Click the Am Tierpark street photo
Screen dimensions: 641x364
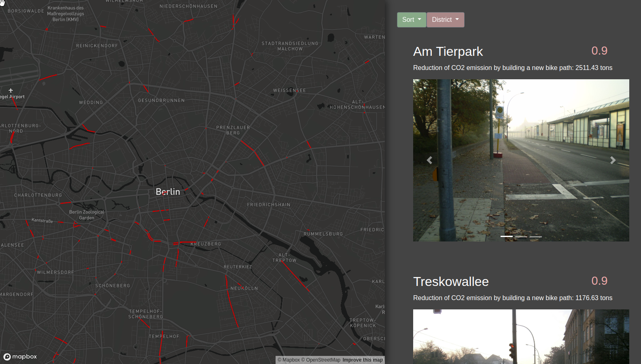(x=521, y=160)
